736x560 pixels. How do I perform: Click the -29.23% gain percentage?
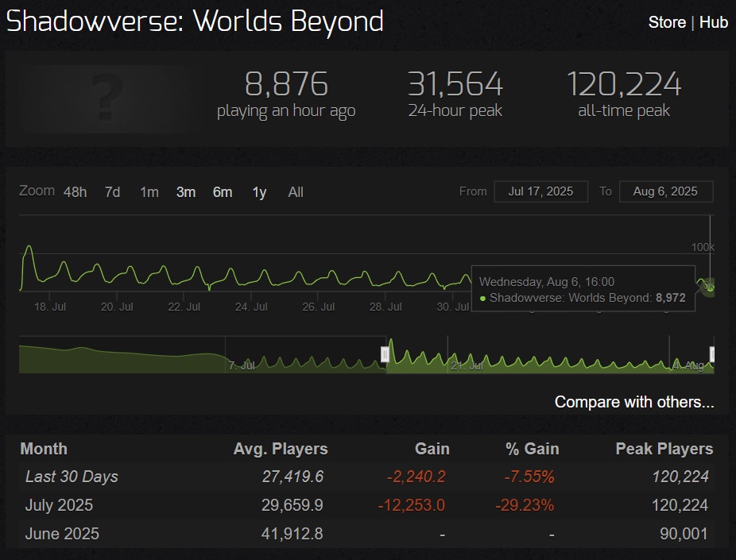[525, 505]
